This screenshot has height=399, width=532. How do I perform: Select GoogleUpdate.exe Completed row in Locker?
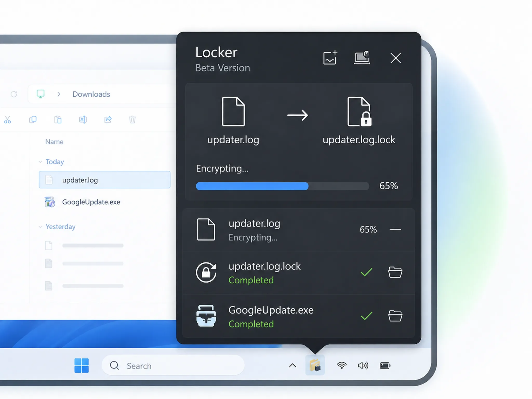(x=299, y=316)
